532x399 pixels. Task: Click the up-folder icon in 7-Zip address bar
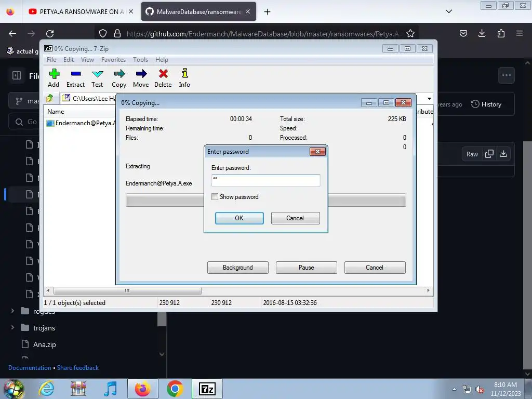point(50,98)
